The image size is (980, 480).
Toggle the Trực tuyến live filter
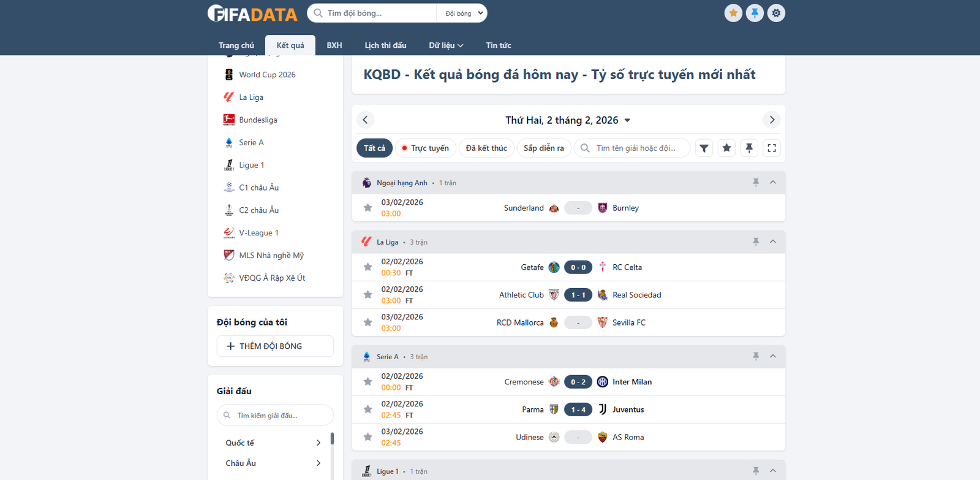coord(425,148)
